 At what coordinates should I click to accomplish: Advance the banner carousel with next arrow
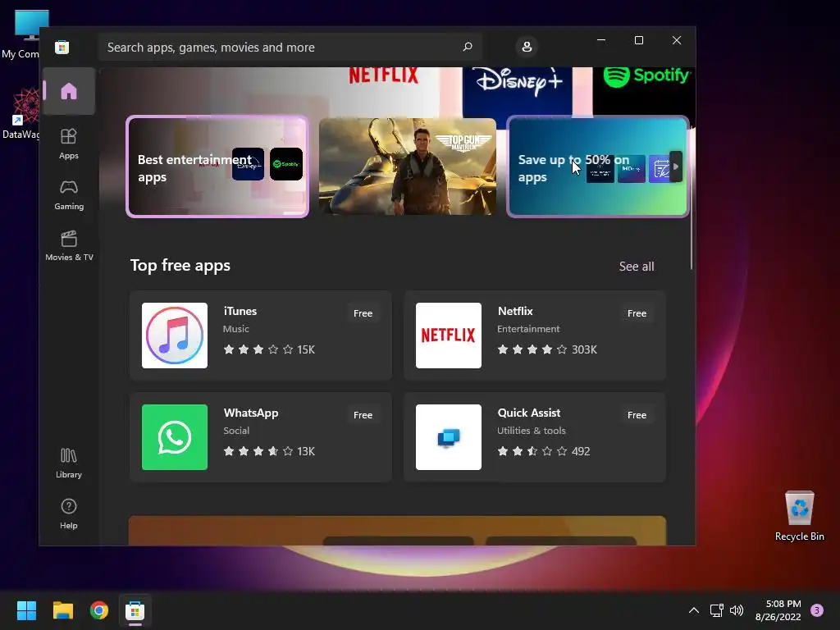tap(676, 167)
